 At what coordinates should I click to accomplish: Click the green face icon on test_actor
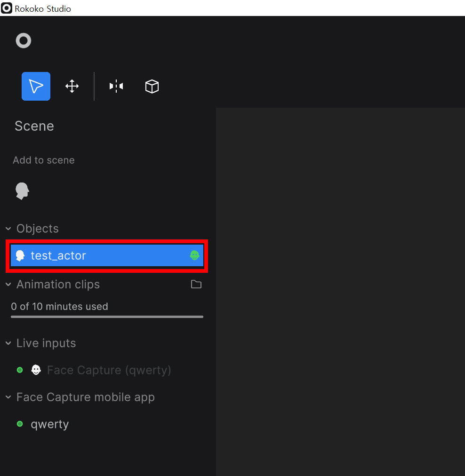click(x=195, y=255)
